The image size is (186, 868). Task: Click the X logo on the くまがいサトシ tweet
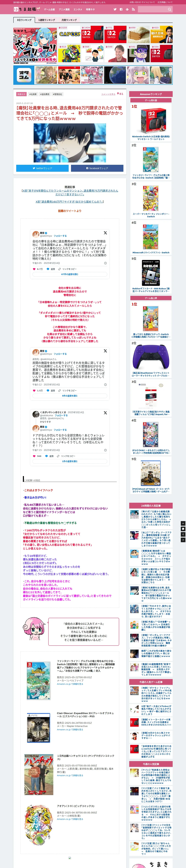click(105, 413)
